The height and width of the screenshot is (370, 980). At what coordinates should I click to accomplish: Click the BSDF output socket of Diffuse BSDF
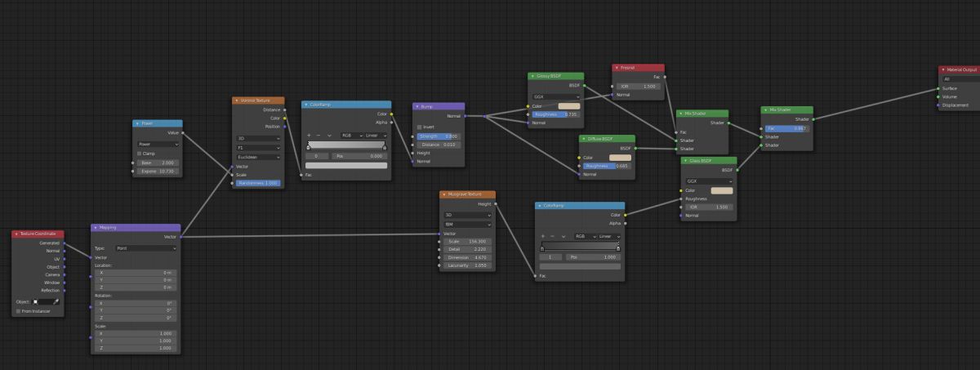pyautogui.click(x=635, y=149)
